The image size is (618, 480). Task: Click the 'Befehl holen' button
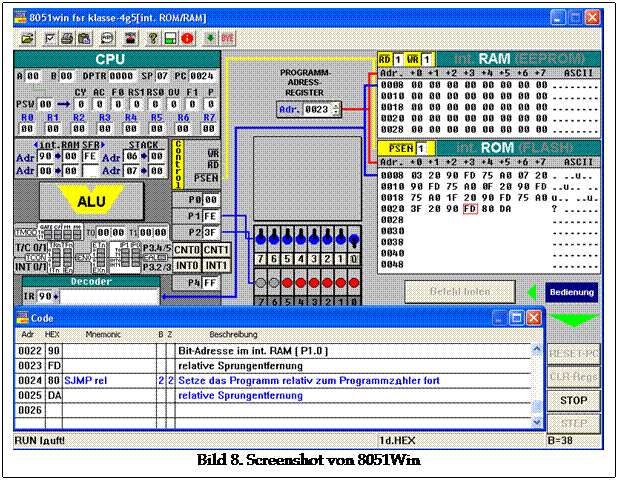[x=460, y=292]
